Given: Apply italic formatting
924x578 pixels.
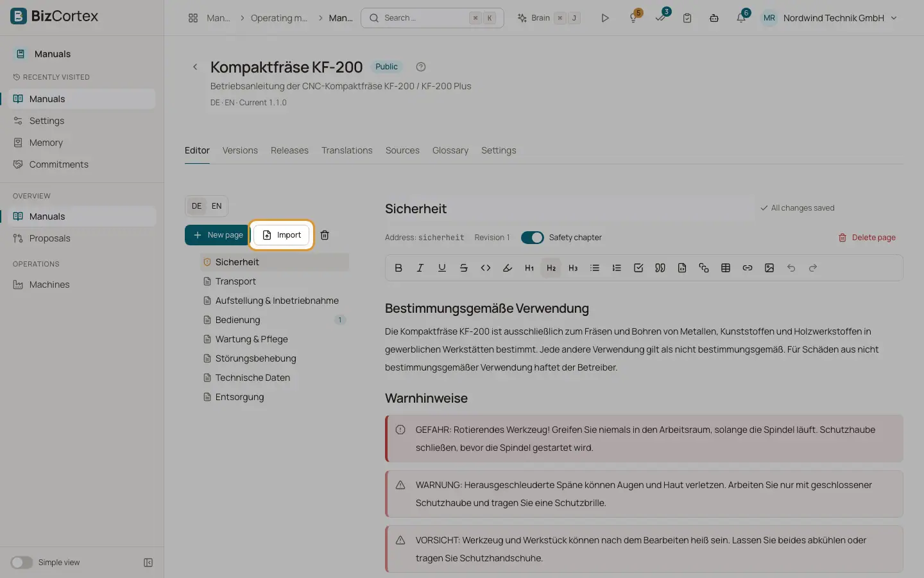Looking at the screenshot, I should click(x=420, y=268).
